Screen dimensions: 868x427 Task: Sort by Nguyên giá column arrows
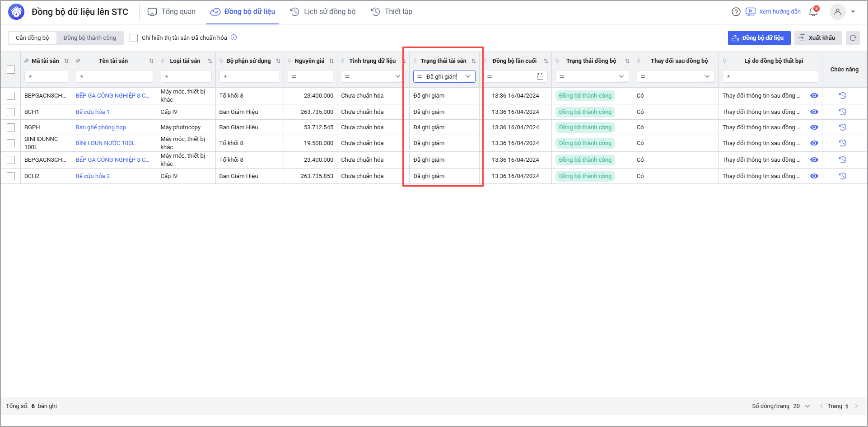pos(331,61)
